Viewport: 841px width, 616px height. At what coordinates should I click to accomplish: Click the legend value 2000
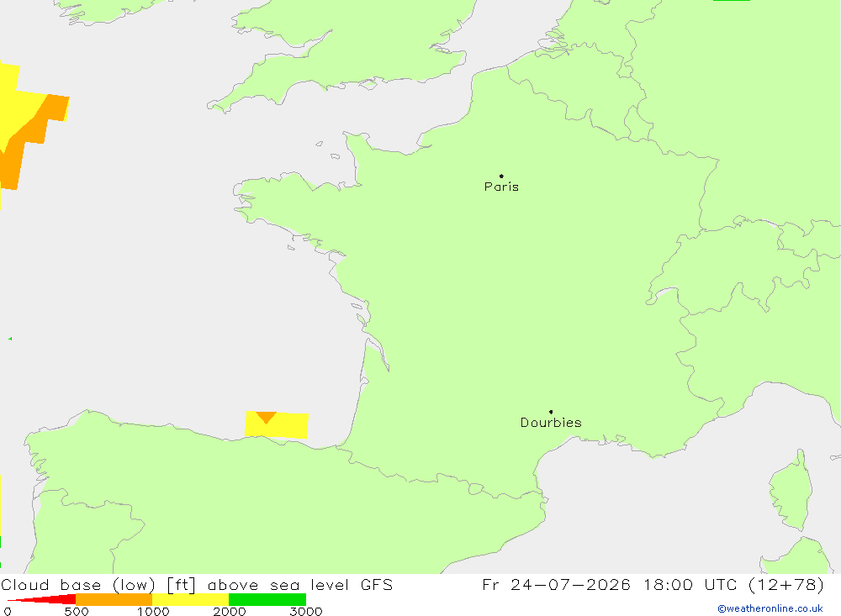(x=230, y=611)
